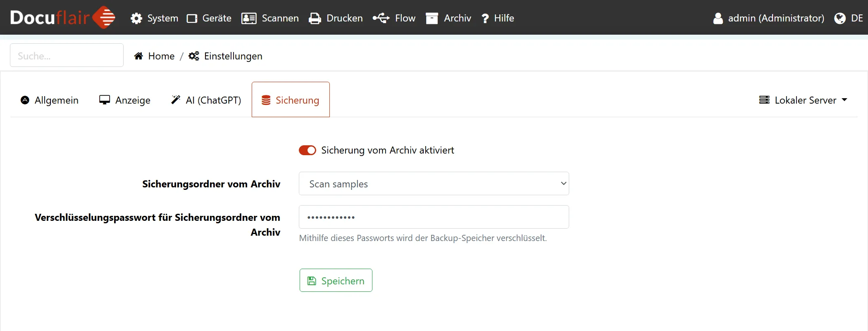Image resolution: width=868 pixels, height=331 pixels.
Task: Expand the Lokaler Server dropdown
Action: tap(803, 100)
